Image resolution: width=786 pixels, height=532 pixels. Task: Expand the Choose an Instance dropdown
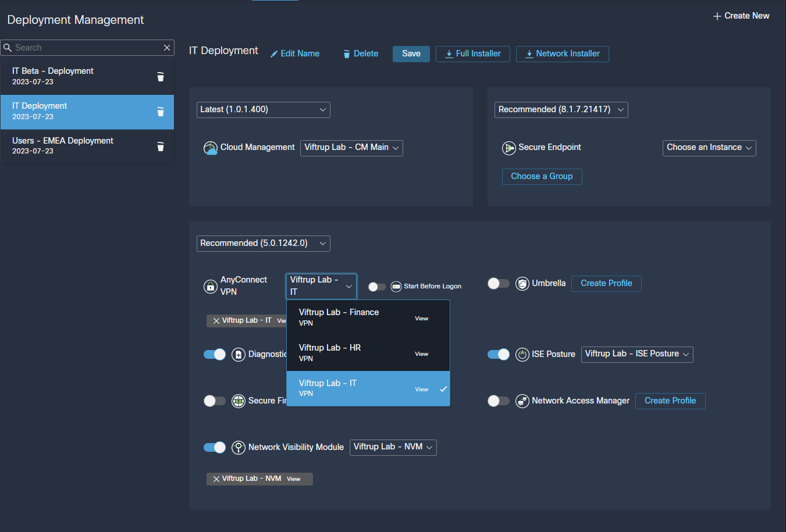709,148
